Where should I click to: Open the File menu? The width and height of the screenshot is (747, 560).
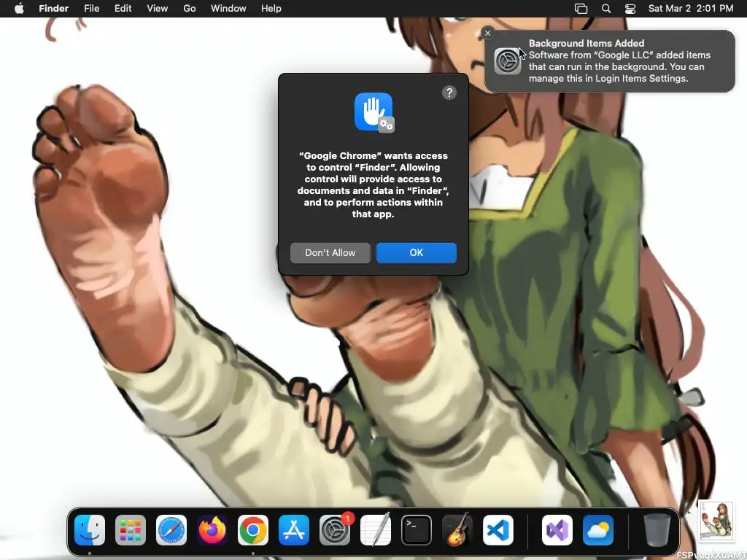tap(91, 9)
